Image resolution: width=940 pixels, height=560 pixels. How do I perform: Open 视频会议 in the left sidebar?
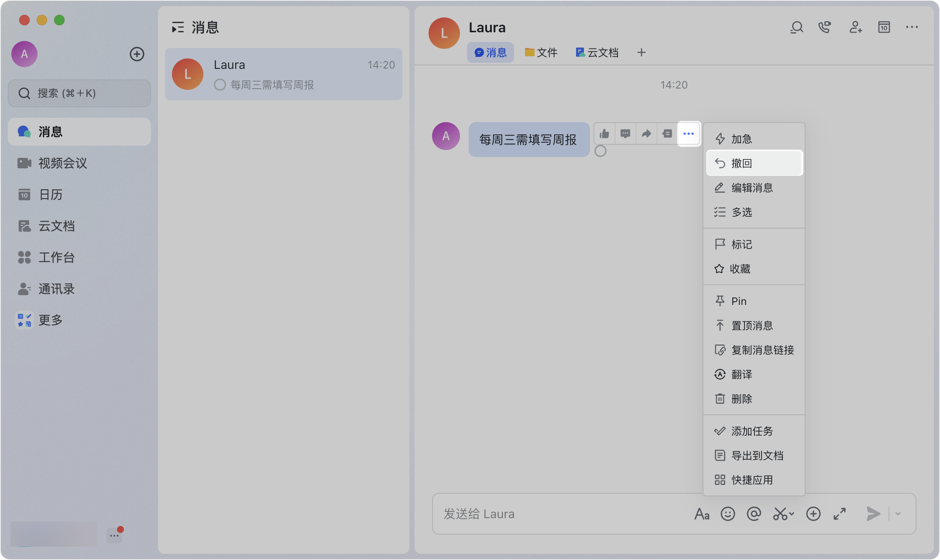[62, 163]
